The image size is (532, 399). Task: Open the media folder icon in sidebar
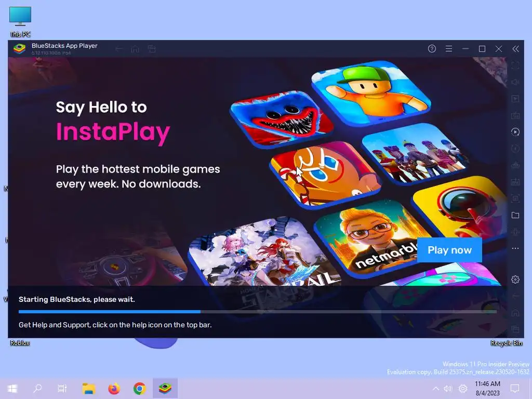pyautogui.click(x=515, y=215)
